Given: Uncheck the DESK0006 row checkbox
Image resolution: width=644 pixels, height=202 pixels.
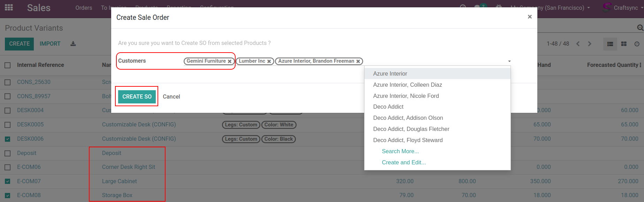Looking at the screenshot, I should pos(8,139).
